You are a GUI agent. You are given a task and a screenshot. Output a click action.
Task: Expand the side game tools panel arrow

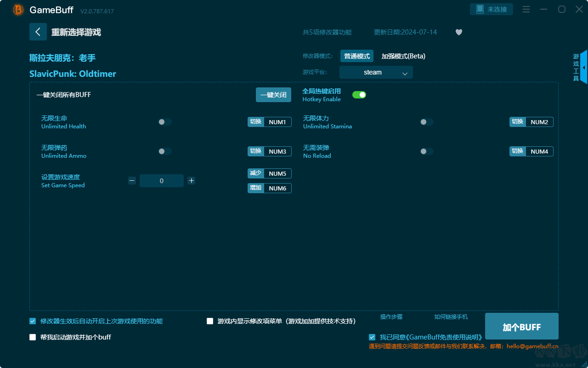pos(583,68)
